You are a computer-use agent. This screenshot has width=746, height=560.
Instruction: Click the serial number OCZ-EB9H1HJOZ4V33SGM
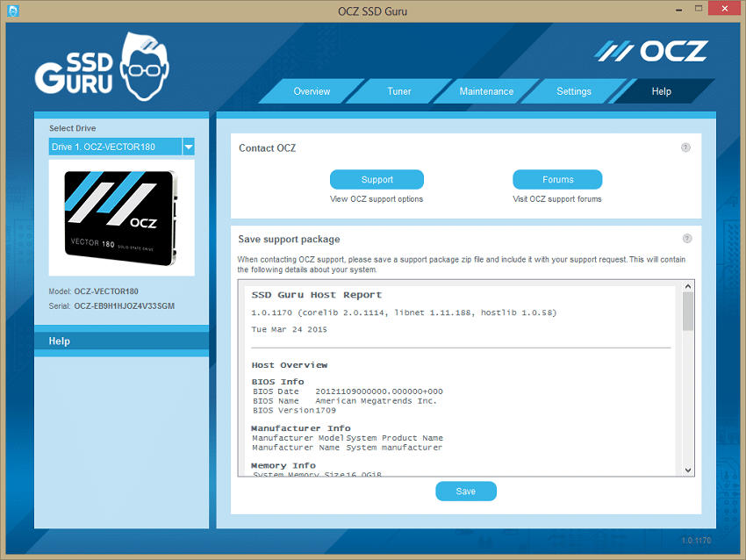(x=124, y=306)
